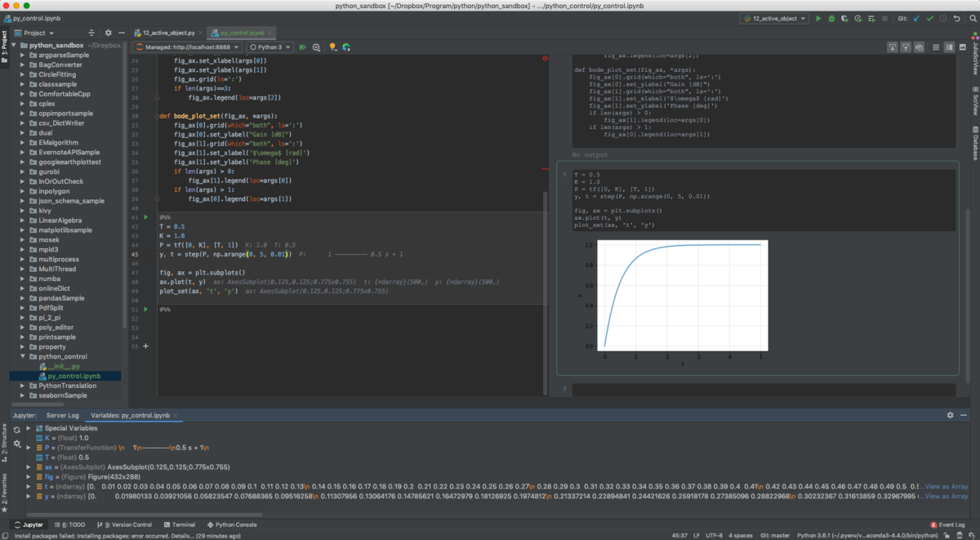
Task: Collapse all in Project panel
Action: click(91, 33)
